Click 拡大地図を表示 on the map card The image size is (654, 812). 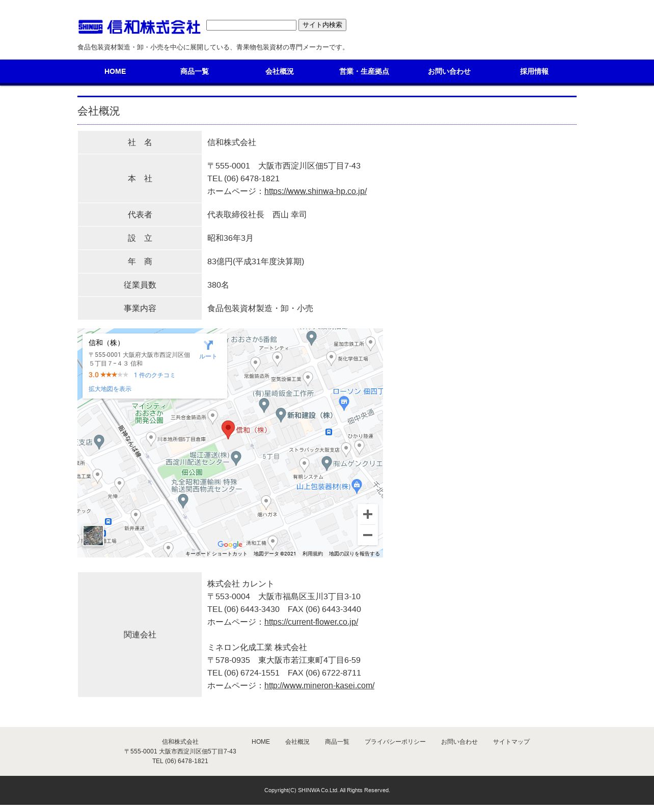110,389
